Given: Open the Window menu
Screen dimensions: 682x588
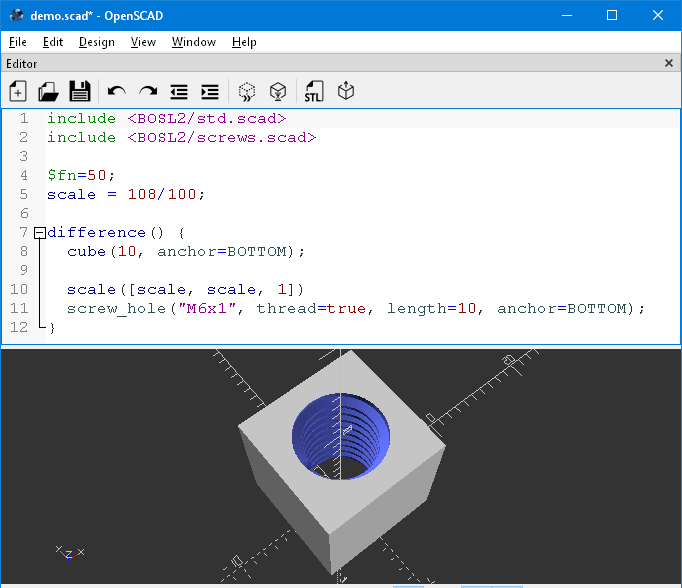Looking at the screenshot, I should click(x=194, y=42).
